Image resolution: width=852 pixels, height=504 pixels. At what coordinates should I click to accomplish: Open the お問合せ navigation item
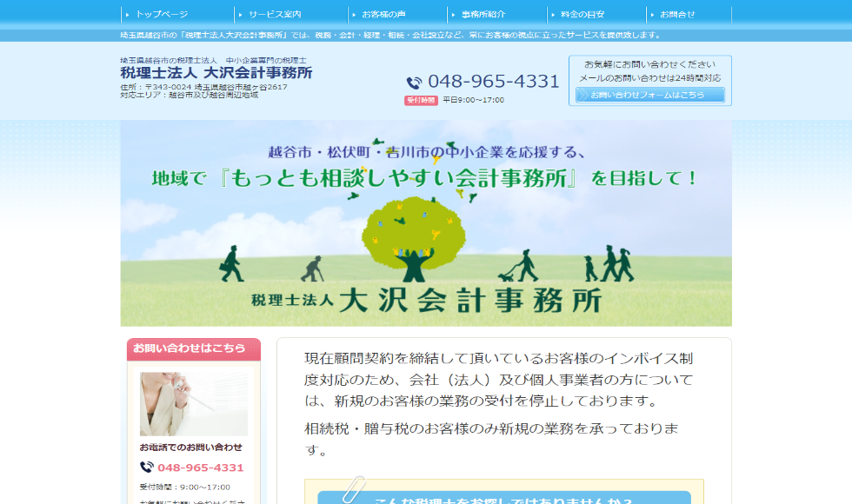[677, 15]
